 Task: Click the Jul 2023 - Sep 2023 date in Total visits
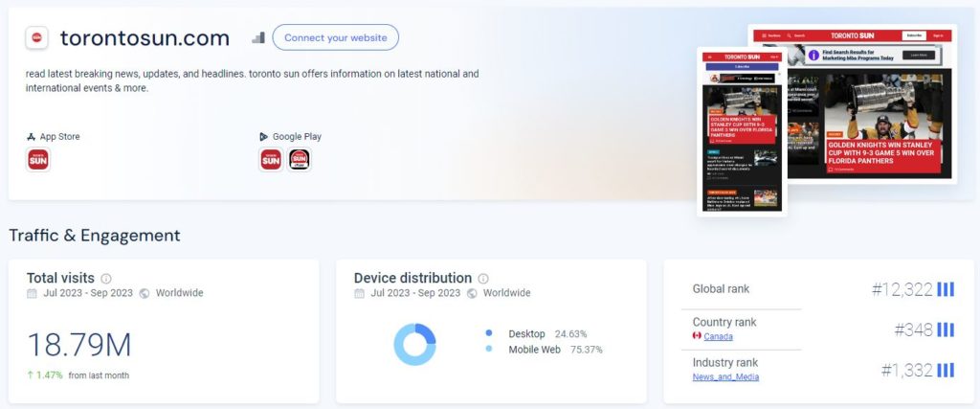[x=88, y=293]
